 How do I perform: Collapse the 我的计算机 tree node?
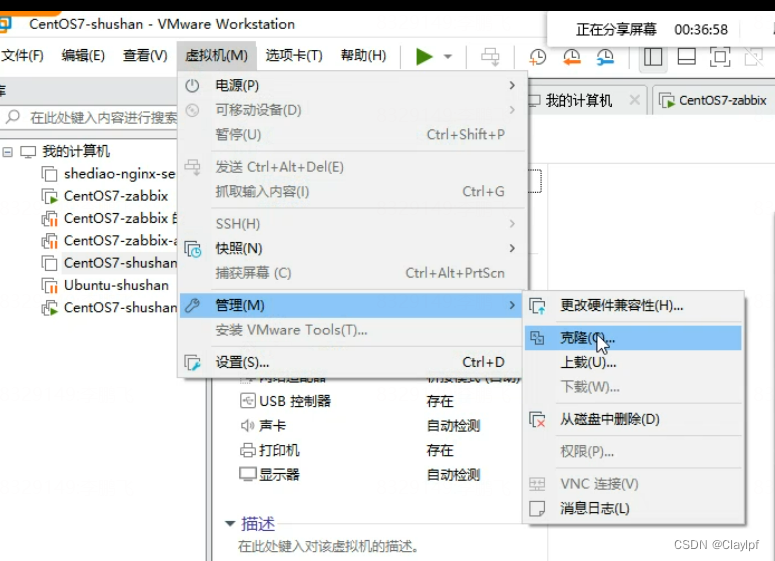coord(7,152)
